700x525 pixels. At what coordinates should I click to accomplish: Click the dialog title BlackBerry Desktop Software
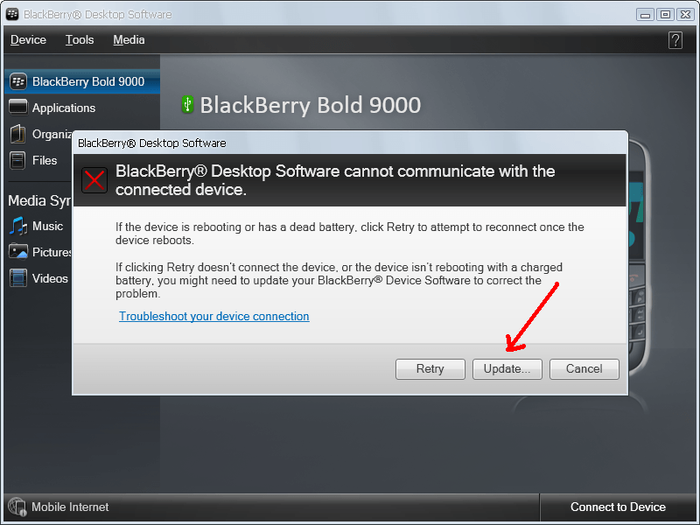pyautogui.click(x=152, y=143)
